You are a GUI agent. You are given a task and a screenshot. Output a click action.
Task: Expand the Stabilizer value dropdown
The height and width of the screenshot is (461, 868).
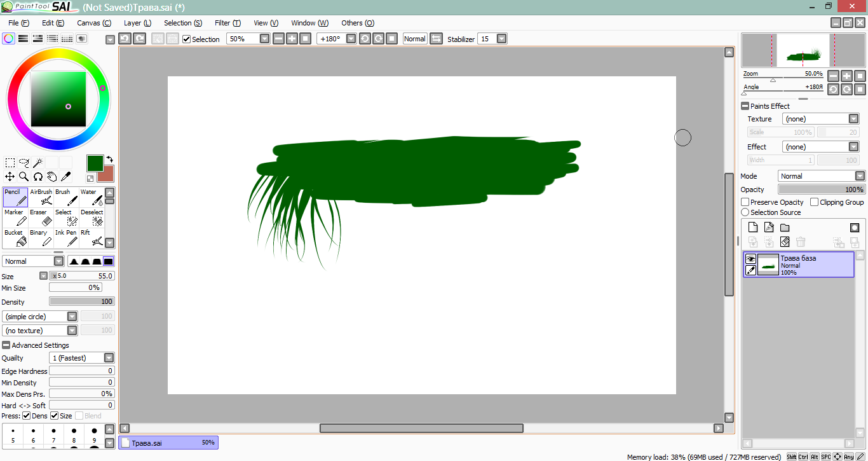pos(501,39)
